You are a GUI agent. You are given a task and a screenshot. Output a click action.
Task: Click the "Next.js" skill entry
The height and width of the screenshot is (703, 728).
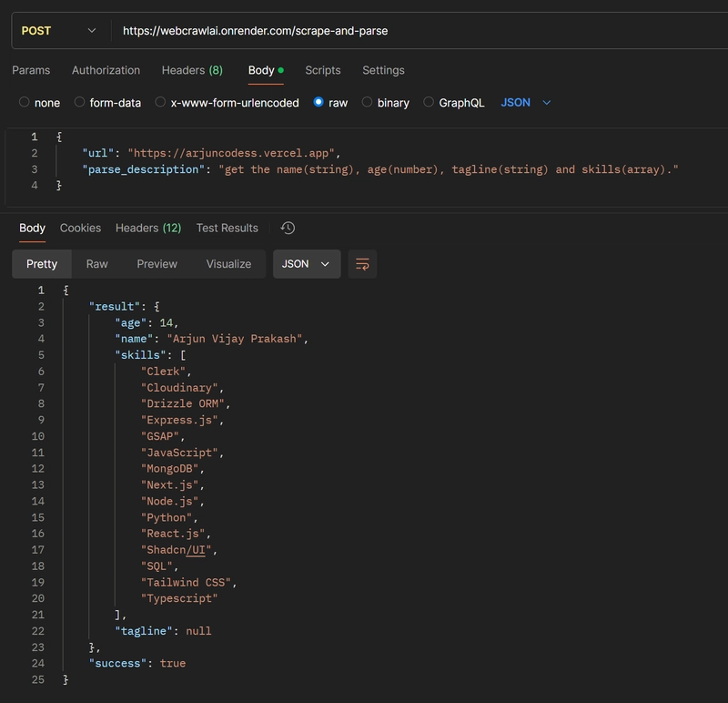click(169, 484)
